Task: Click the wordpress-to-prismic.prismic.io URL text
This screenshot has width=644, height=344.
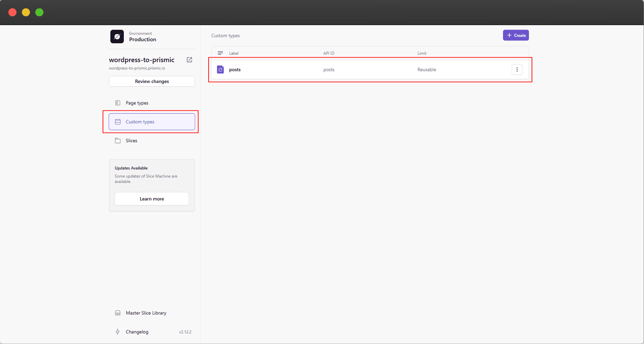Action: point(137,68)
